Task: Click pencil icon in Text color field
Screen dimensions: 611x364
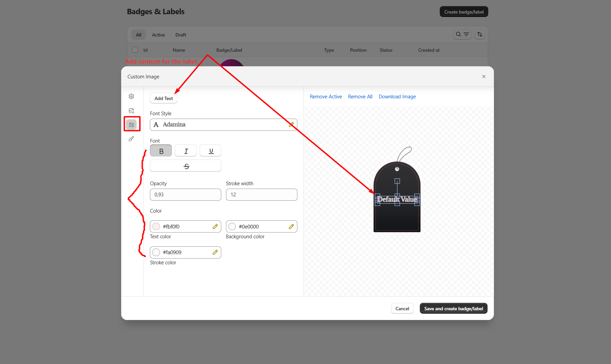Action: pyautogui.click(x=215, y=226)
